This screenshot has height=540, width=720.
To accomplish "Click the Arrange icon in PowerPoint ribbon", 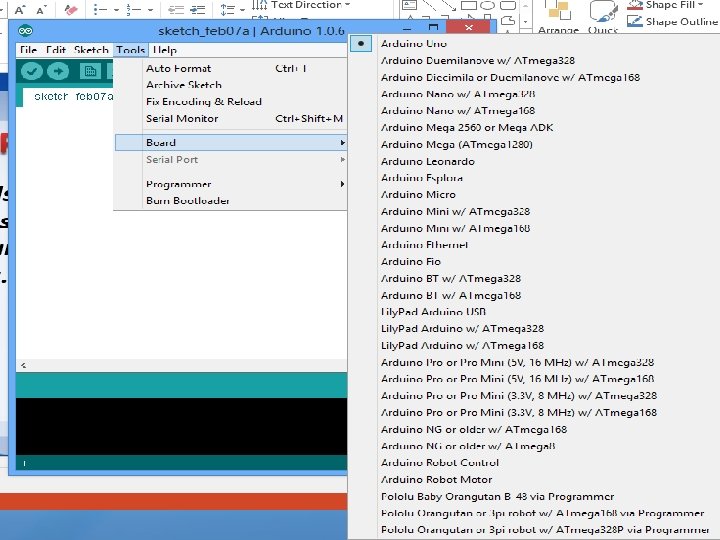I will click(x=558, y=17).
